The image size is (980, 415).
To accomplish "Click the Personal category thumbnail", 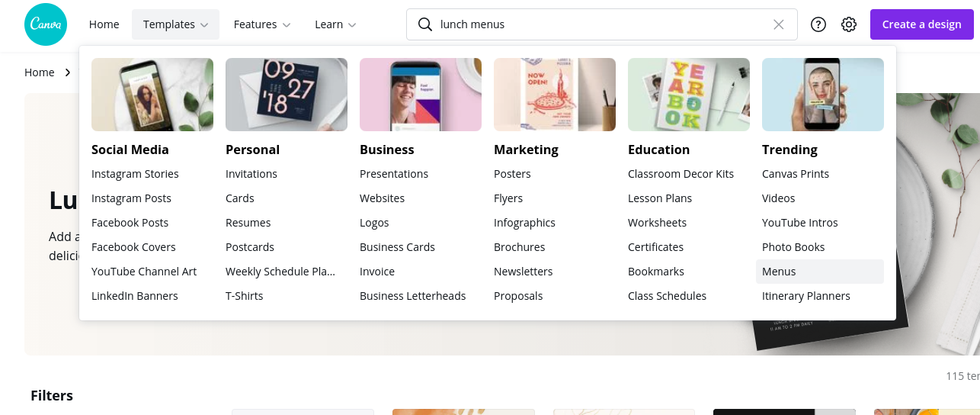I will coord(287,95).
